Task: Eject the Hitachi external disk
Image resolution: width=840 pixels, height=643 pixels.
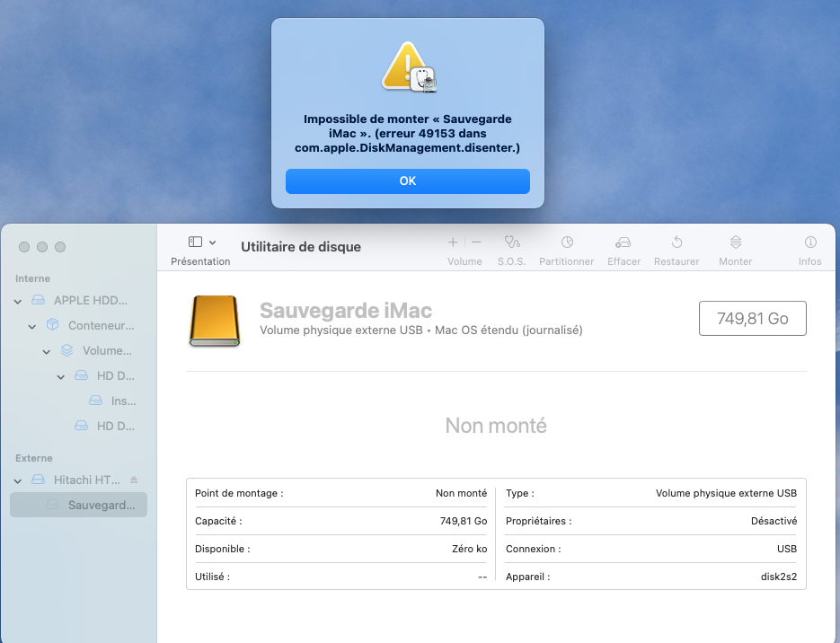Action: (135, 480)
